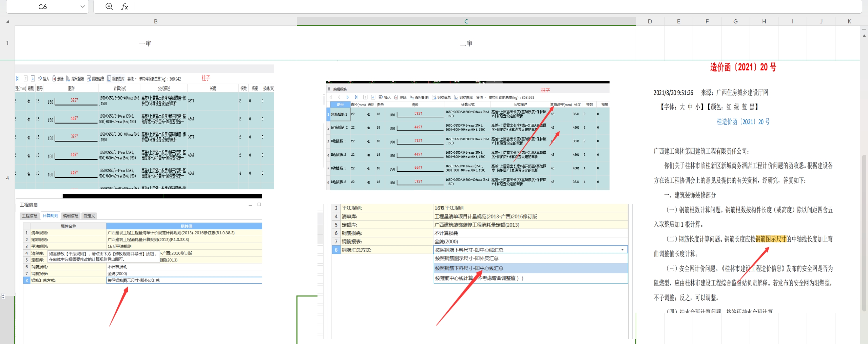This screenshot has height=344, width=868.
Task: Select column B header
Action: point(156,21)
